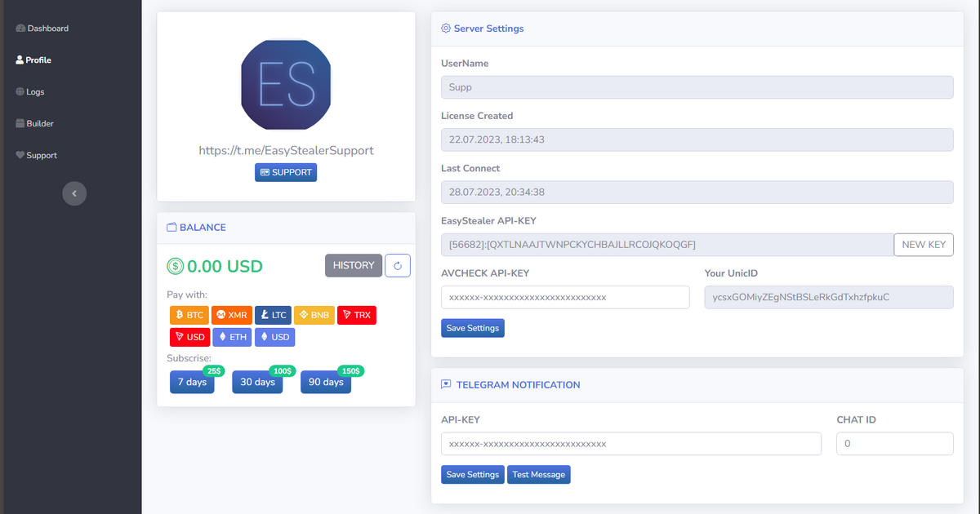Pay with ETH
This screenshot has width=980, height=514.
point(232,337)
